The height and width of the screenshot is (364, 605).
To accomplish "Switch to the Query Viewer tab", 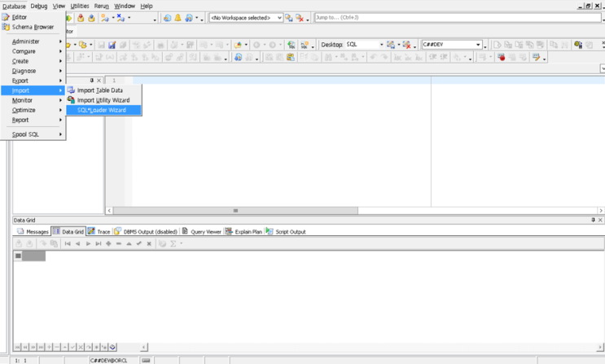I will [x=201, y=231].
